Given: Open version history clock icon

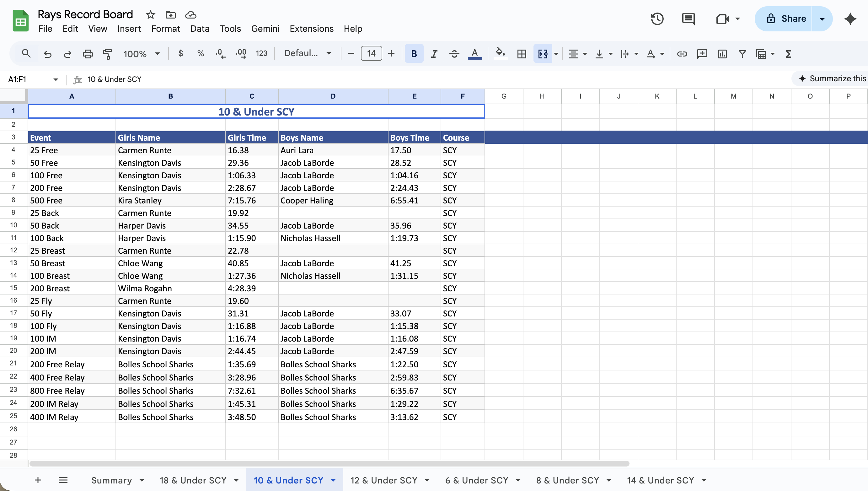Looking at the screenshot, I should [657, 19].
